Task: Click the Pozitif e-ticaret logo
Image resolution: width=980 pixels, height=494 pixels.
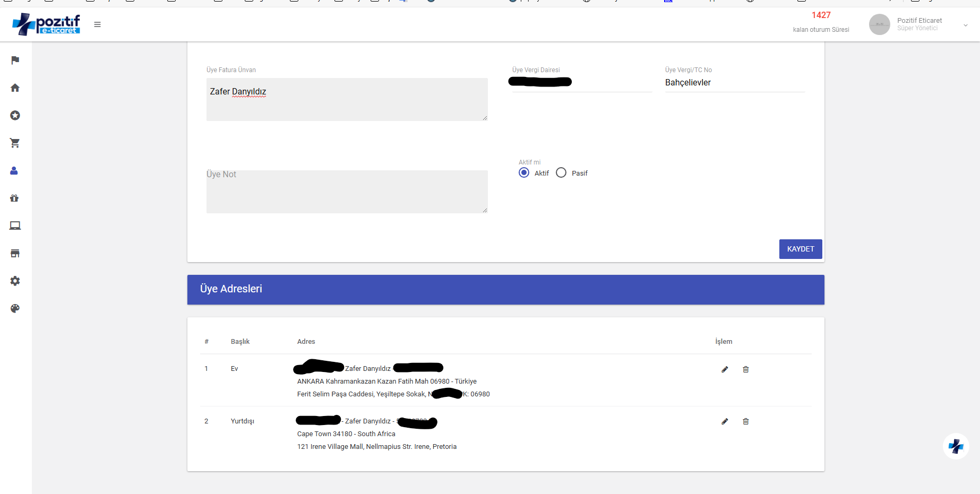Action: click(46, 24)
